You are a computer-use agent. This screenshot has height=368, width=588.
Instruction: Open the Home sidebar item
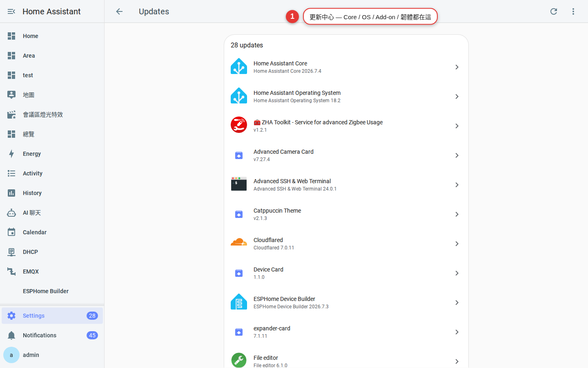[x=52, y=36]
